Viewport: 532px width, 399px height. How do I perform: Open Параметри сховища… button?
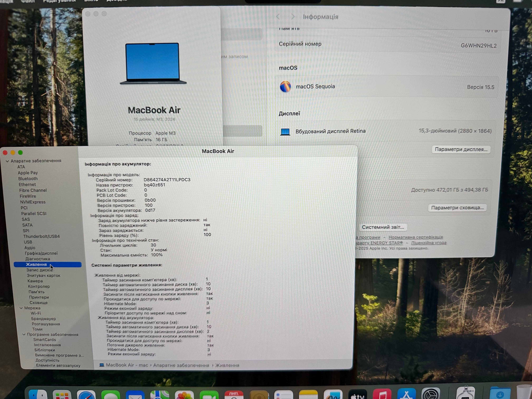457,208
